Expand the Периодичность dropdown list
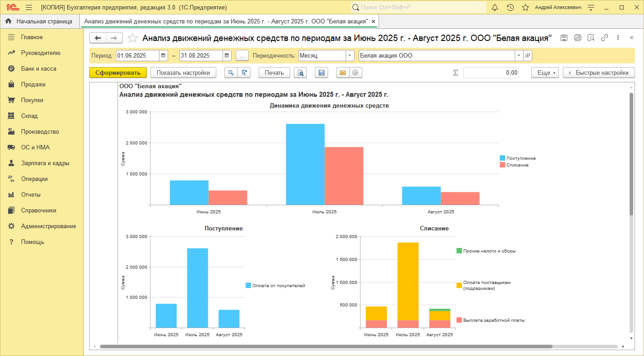Image resolution: width=644 pixels, height=356 pixels. (350, 55)
